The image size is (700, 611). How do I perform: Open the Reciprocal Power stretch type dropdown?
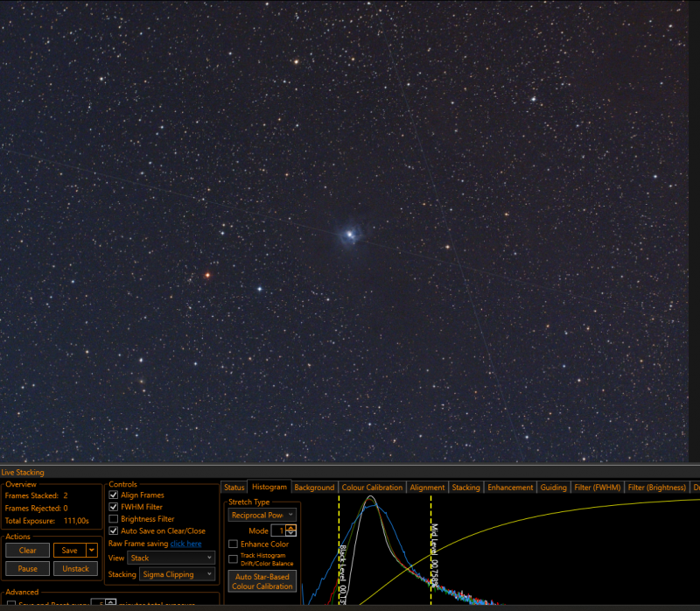point(262,515)
